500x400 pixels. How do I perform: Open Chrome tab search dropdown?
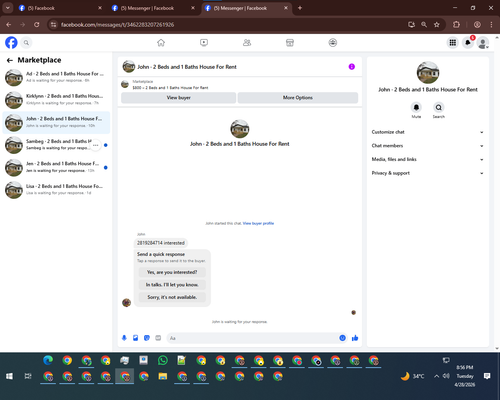click(x=8, y=8)
